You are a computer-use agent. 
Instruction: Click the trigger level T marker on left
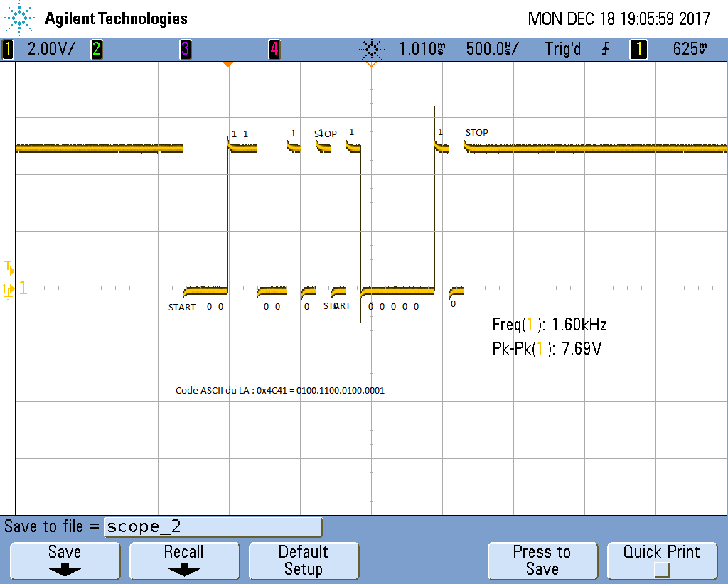point(8,267)
